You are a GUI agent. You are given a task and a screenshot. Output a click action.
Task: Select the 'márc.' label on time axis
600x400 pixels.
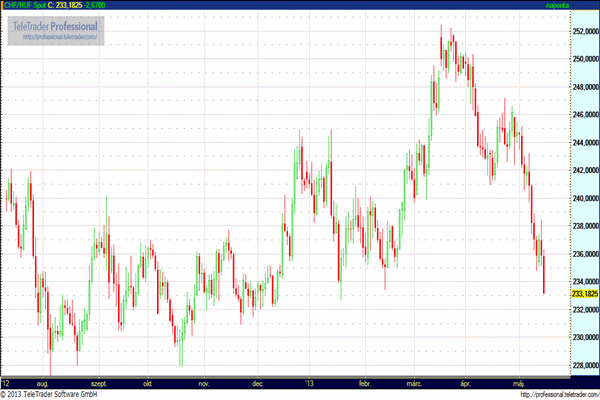tap(413, 382)
